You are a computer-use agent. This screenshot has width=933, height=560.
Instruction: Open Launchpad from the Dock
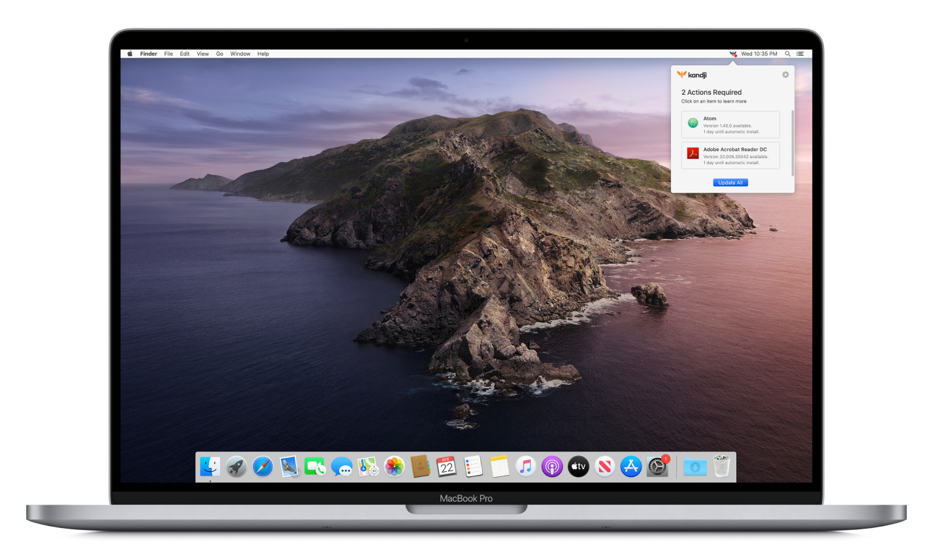click(x=236, y=467)
